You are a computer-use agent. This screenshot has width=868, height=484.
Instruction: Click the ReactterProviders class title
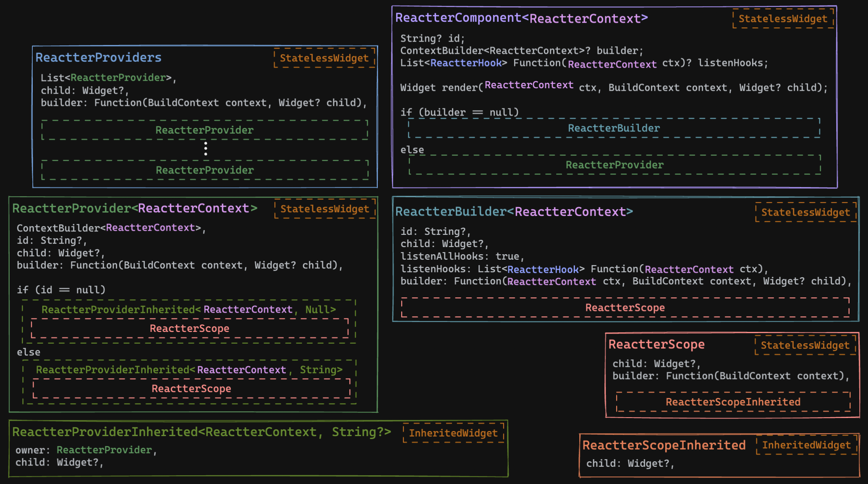[98, 58]
